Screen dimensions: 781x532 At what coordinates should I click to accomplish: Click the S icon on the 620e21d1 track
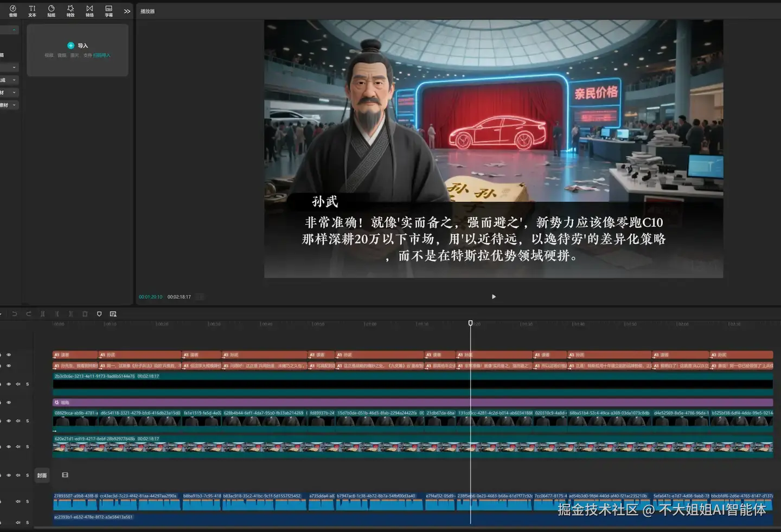click(x=27, y=447)
